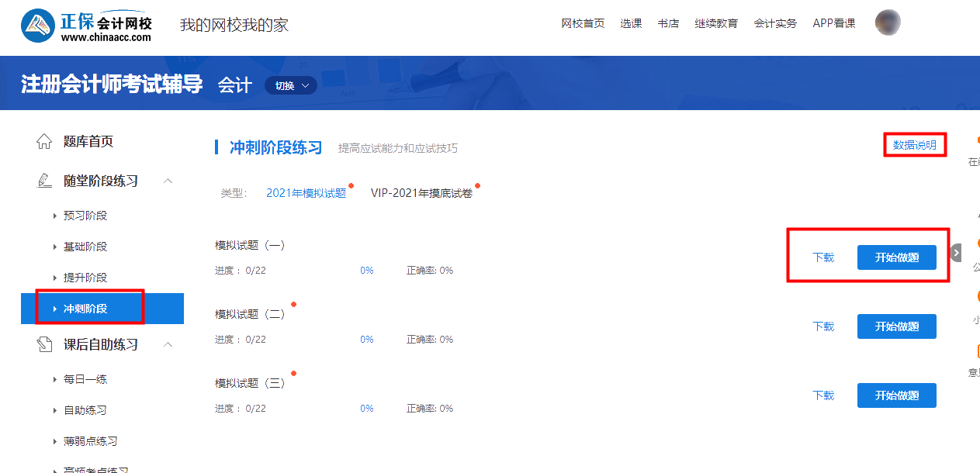This screenshot has width=980, height=473.
Task: Open the 切换 dropdown in blue header
Action: pos(290,85)
